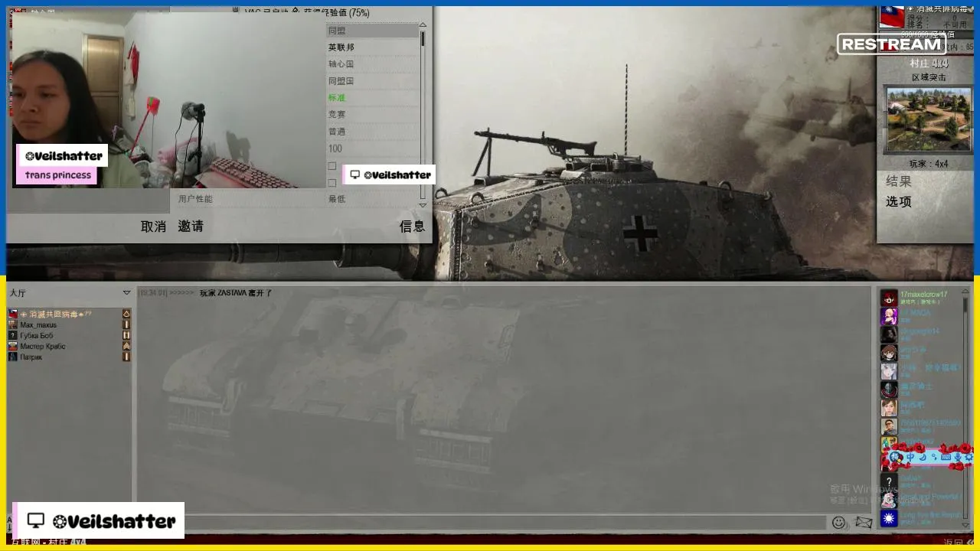The image size is (980, 551).
Task: Click the 100 value in settings list
Action: (335, 148)
